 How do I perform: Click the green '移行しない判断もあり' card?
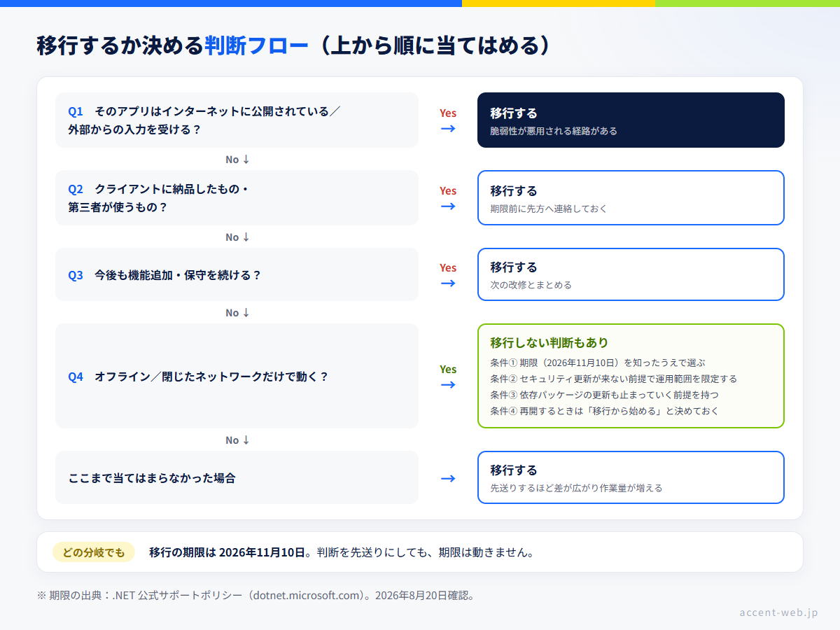pos(631,376)
